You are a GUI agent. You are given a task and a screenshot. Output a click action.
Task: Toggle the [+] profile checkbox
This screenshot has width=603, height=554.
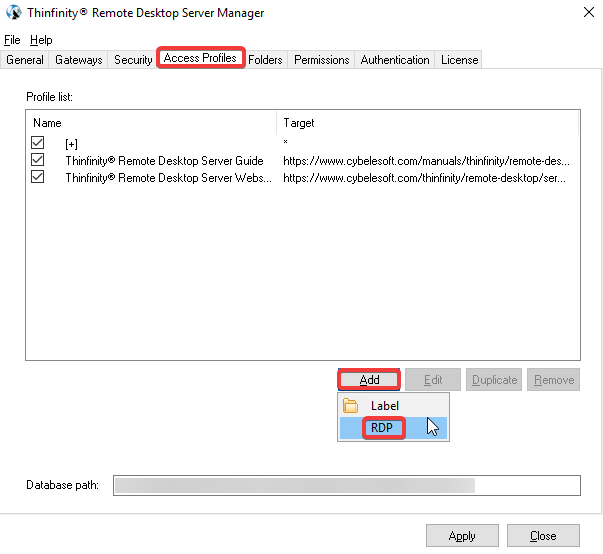[x=37, y=143]
